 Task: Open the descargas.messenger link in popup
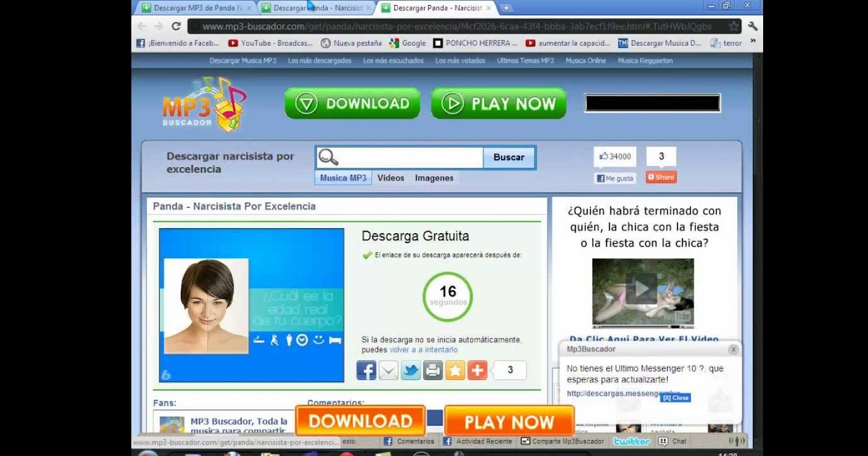tap(624, 394)
